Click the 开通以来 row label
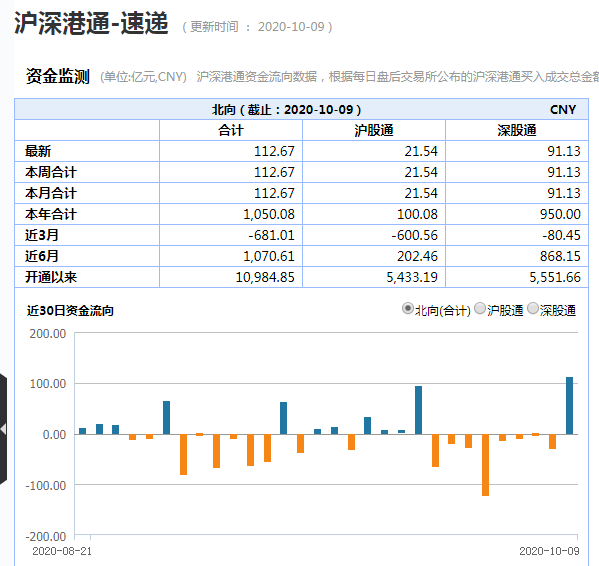The image size is (599, 566). [x=51, y=277]
